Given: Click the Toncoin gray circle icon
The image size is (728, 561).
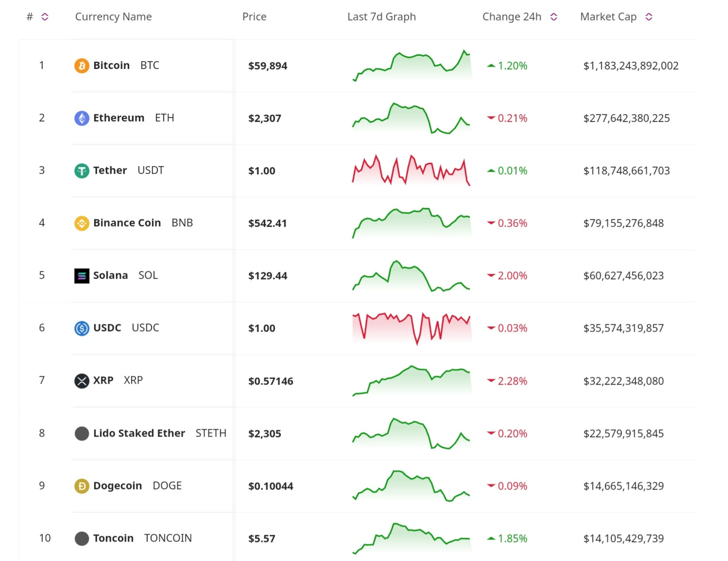Looking at the screenshot, I should (x=82, y=538).
